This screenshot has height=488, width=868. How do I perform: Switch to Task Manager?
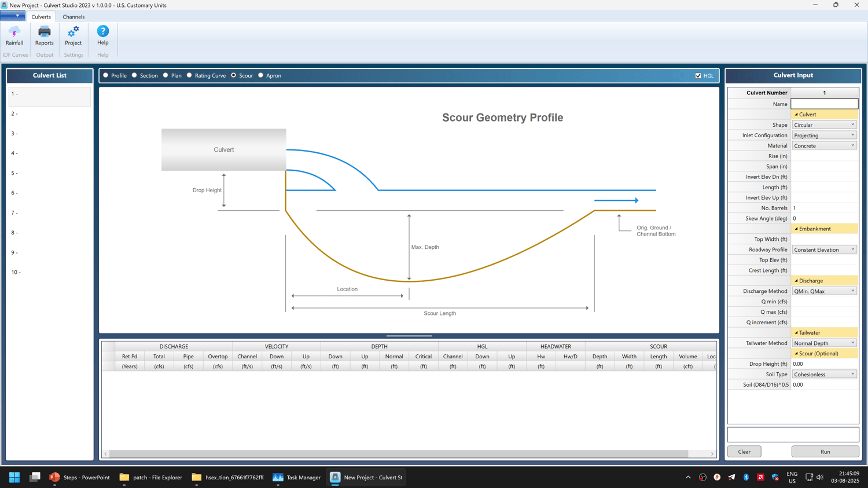pos(297,477)
